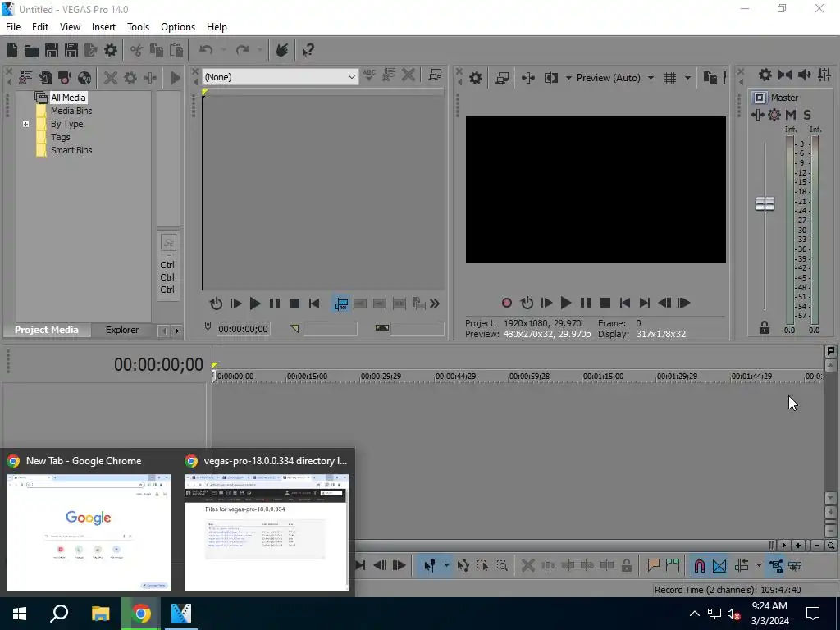Viewport: 840px width, 630px height.
Task: Toggle Mute (M) on Master bus
Action: point(791,115)
